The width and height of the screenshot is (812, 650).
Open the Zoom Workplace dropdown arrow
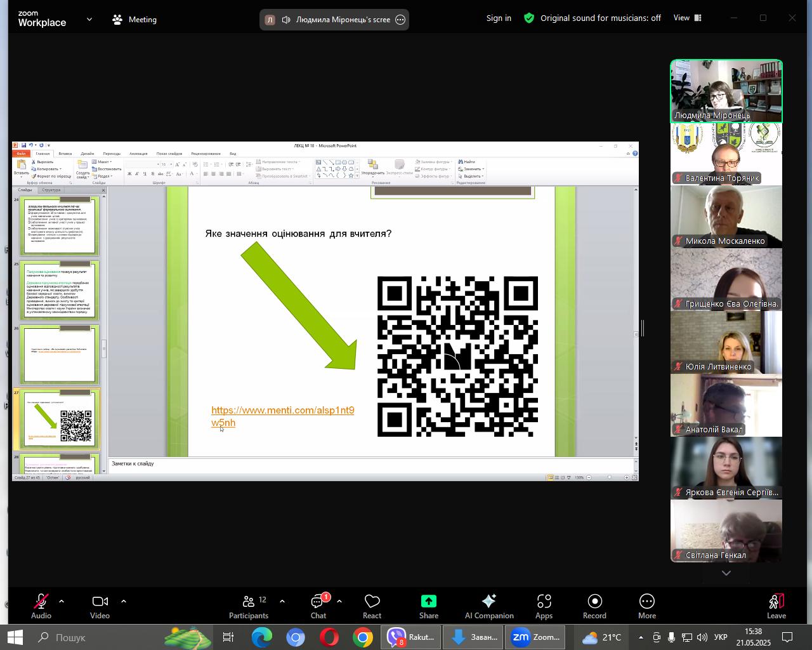[x=89, y=20]
